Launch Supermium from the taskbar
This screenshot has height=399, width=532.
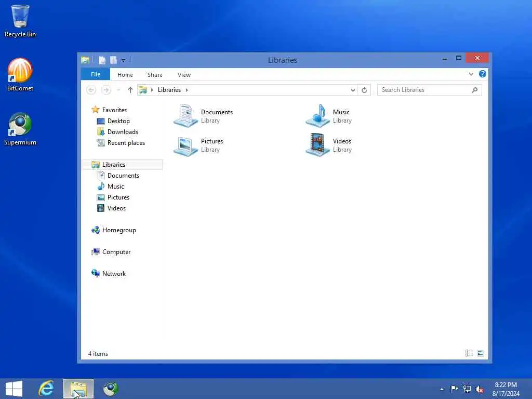pos(111,389)
